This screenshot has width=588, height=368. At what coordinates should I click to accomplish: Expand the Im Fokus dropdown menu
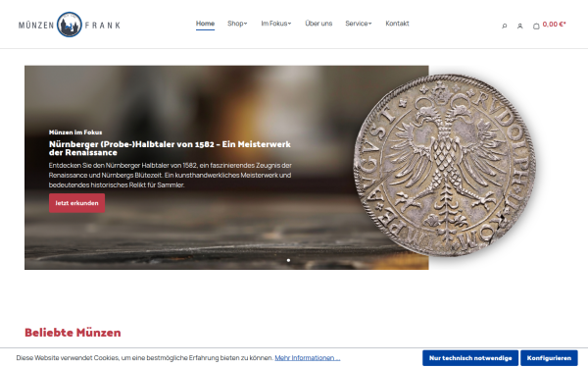point(276,24)
